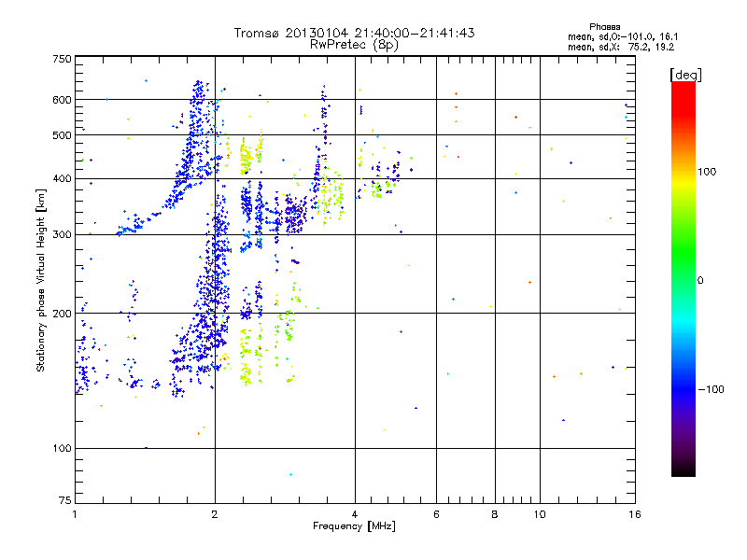Click the colorbar label "100"
The height and width of the screenshot is (560, 747).
point(707,172)
